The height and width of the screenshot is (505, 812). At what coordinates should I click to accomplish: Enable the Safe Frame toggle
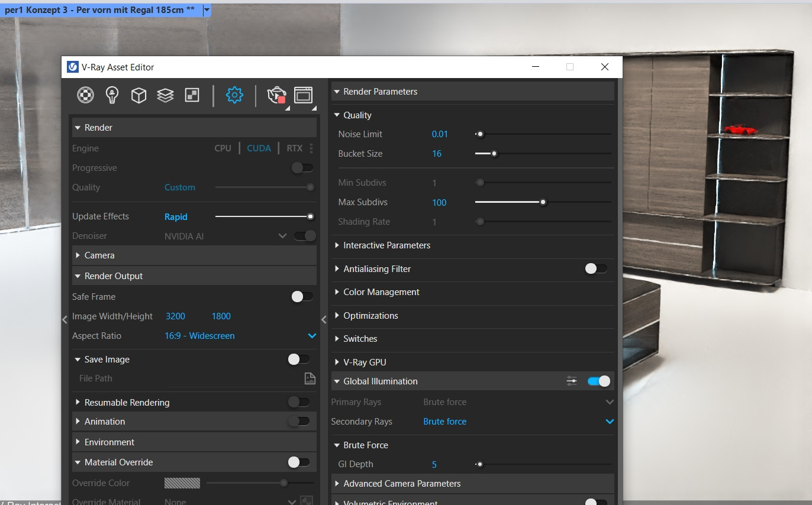coord(302,297)
